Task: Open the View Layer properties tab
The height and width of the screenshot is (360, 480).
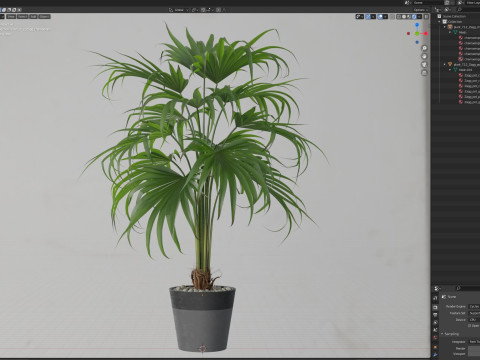Action: (x=435, y=322)
